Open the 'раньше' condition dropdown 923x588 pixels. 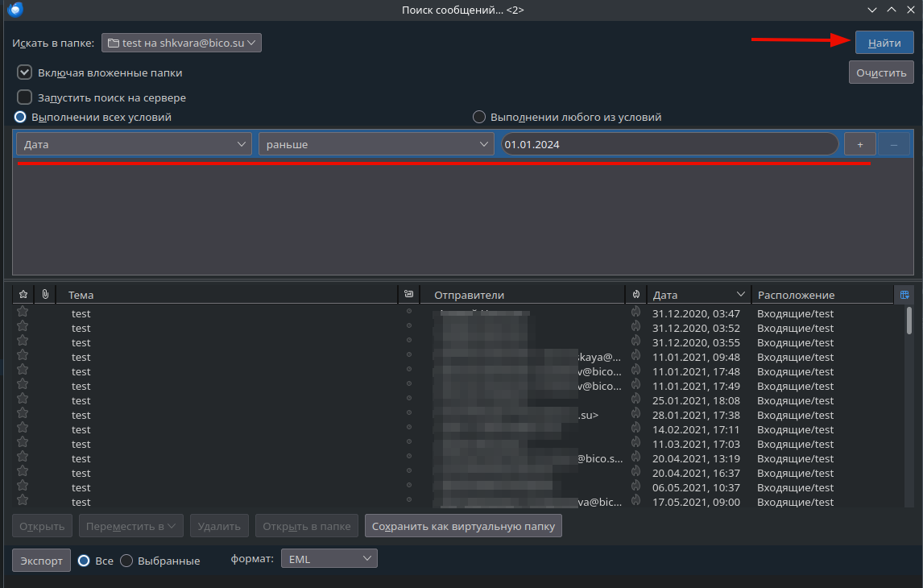point(376,144)
